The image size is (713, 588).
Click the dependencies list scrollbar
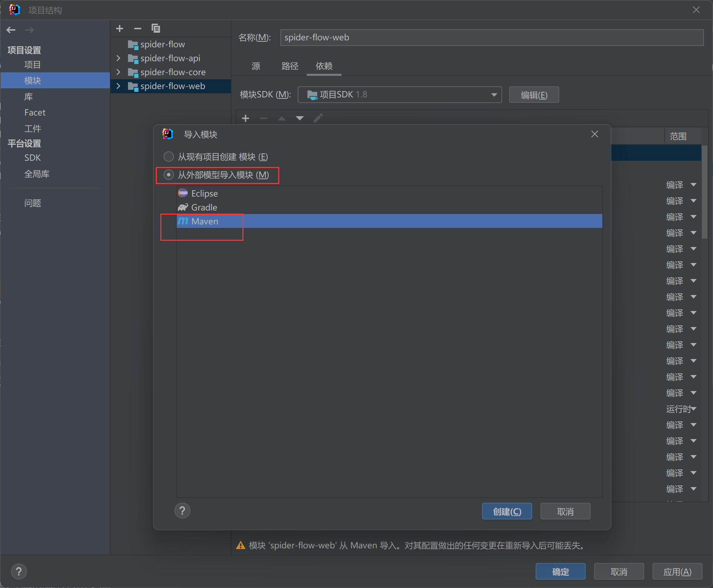pos(705,192)
